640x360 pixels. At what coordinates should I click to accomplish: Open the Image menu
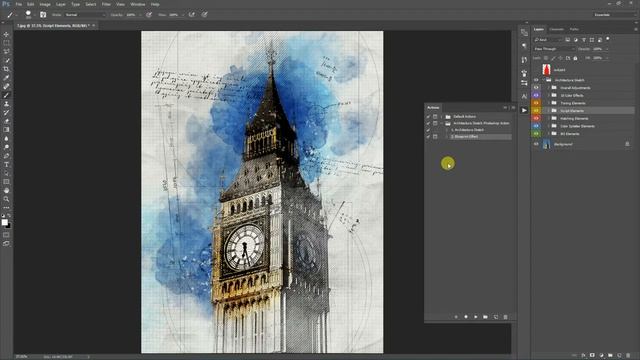point(45,4)
